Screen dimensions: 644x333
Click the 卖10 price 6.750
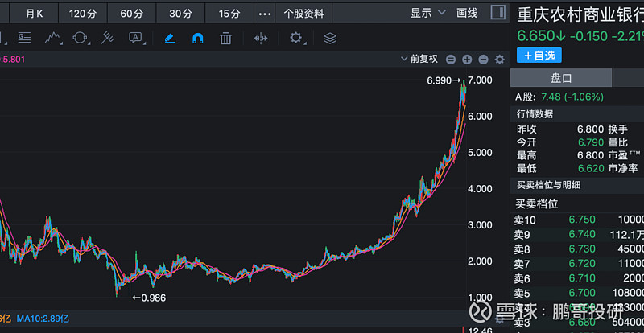click(x=582, y=220)
